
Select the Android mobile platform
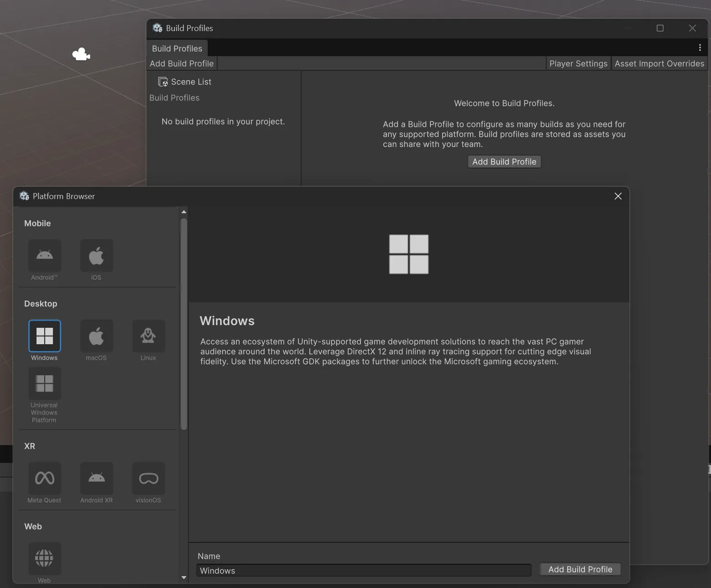click(x=44, y=256)
